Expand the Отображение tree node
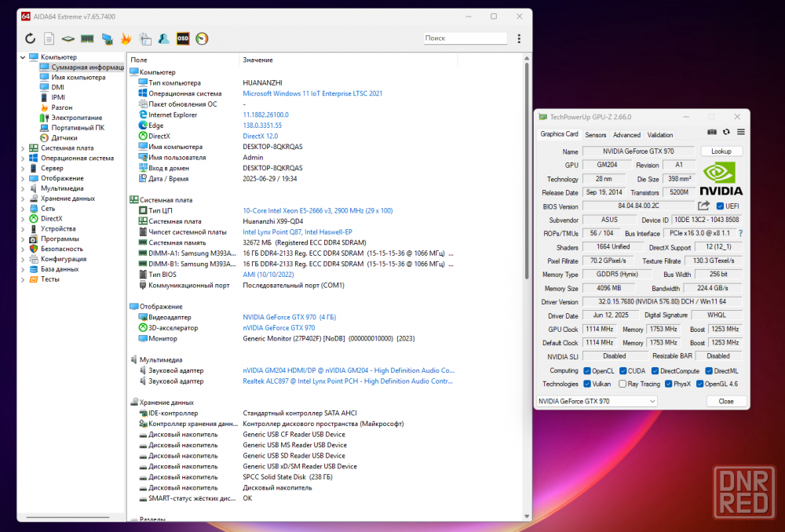785x532 pixels. coord(23,179)
